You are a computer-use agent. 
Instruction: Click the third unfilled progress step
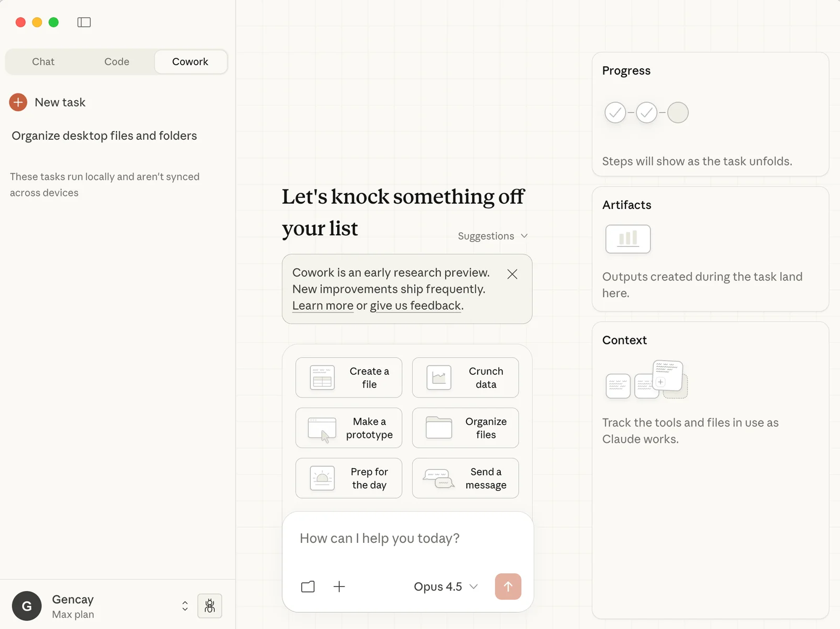point(678,112)
